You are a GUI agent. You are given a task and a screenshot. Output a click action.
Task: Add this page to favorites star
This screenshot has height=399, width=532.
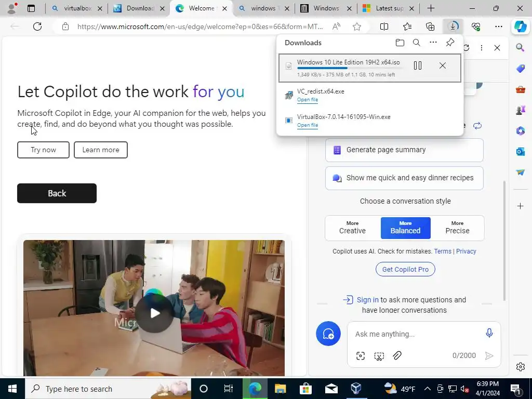coord(356,26)
